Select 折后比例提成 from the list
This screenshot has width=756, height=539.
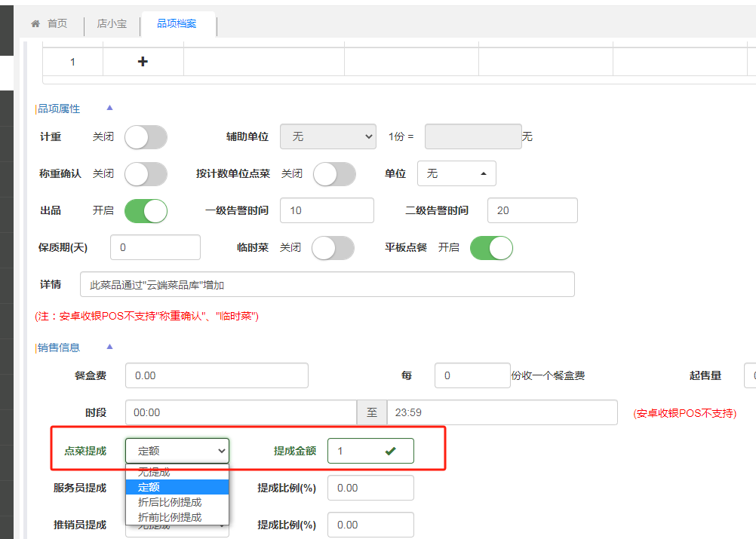click(170, 502)
